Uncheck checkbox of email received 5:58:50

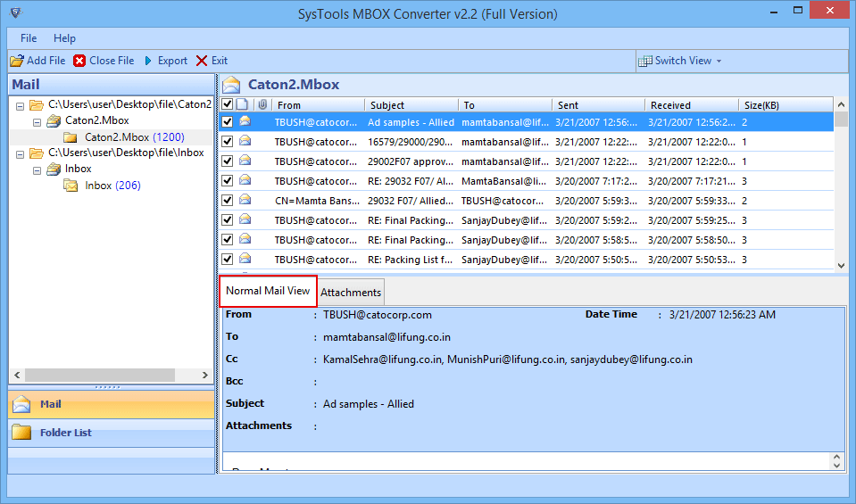click(227, 239)
